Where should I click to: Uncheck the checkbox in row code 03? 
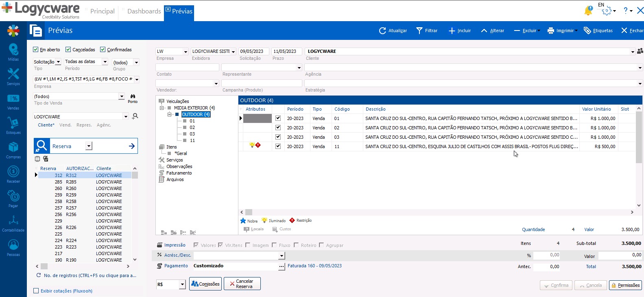(278, 137)
